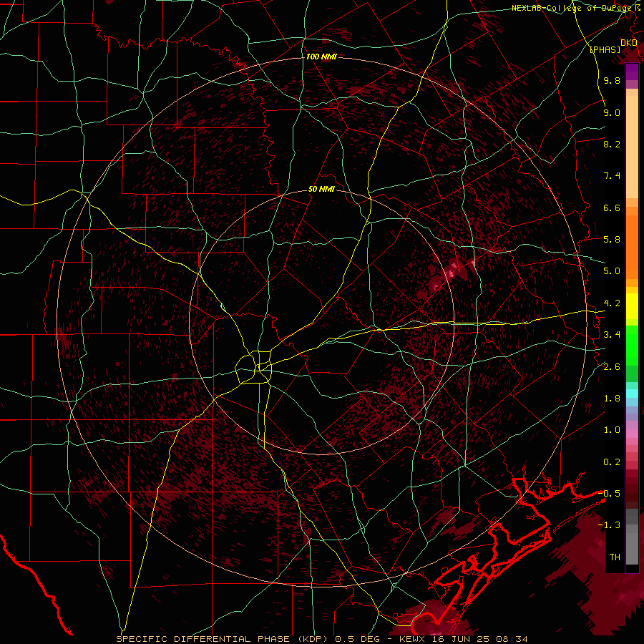Click the -1.3 scale value
644x644 pixels.
click(609, 525)
